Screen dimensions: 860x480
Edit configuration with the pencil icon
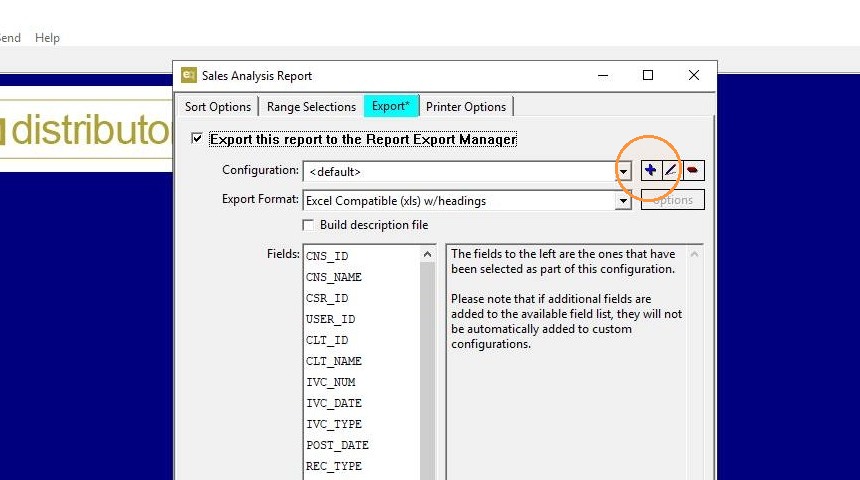671,170
